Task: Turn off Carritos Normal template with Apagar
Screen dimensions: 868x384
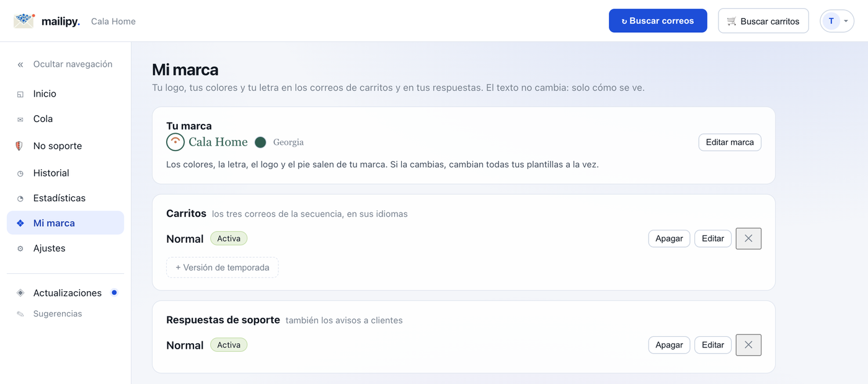Action: pos(669,238)
